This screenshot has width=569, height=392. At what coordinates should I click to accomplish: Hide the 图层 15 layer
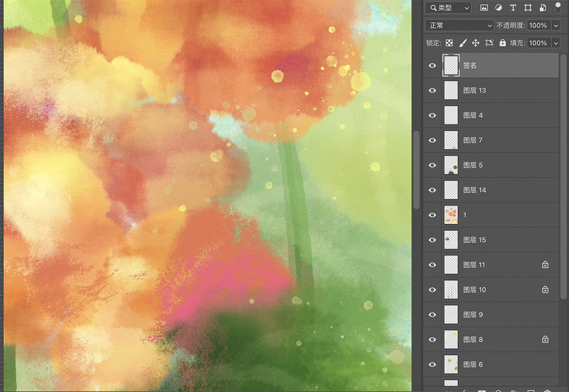pyautogui.click(x=432, y=240)
